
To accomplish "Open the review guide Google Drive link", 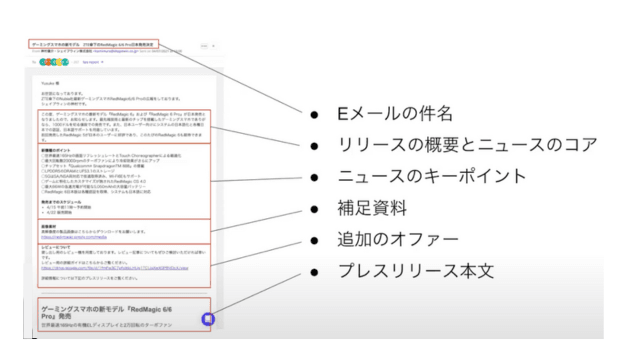I will click(115, 268).
